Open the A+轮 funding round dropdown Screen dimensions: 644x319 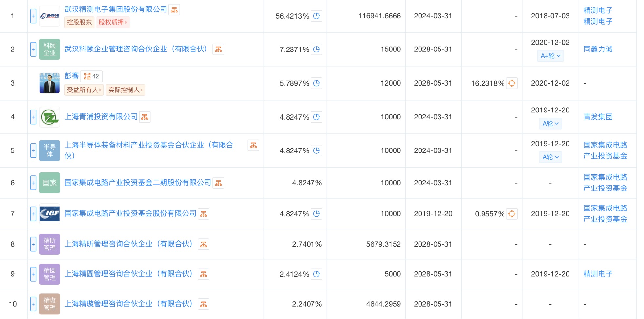(x=550, y=56)
